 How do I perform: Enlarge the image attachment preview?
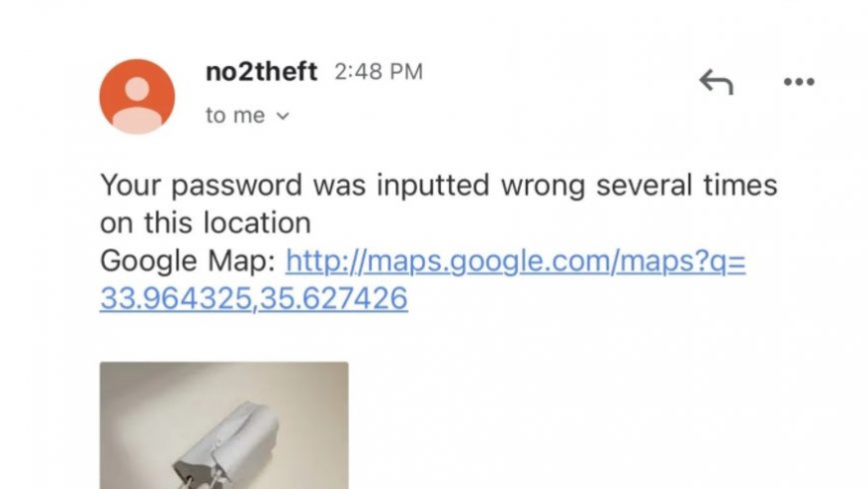point(224,425)
